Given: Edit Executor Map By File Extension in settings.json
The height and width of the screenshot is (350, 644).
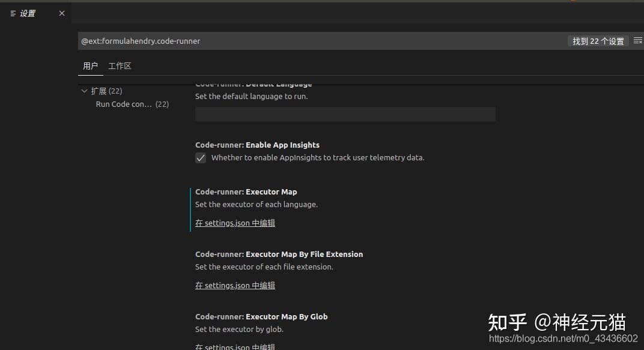Looking at the screenshot, I should [235, 285].
